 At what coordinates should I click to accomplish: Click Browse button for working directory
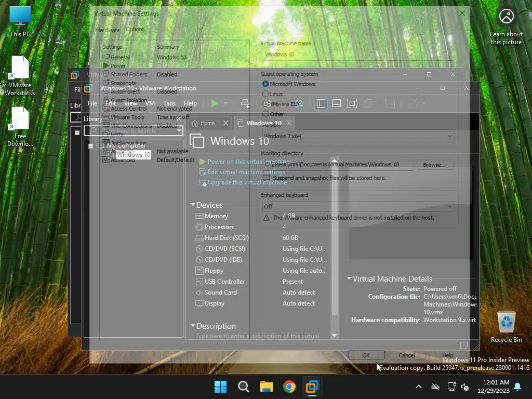(435, 165)
